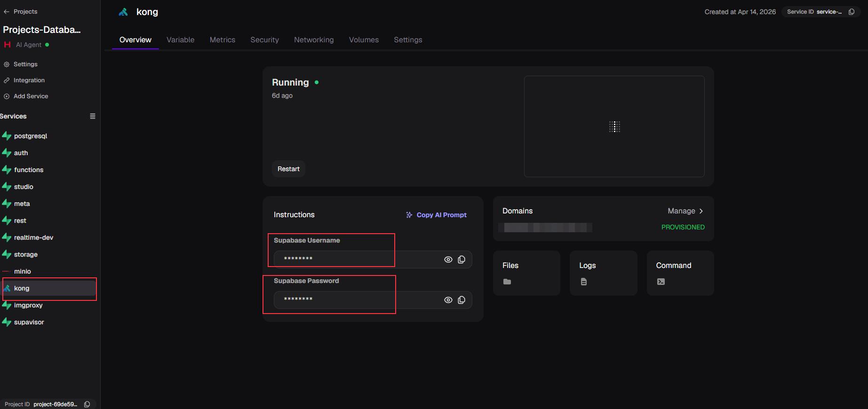
Task: Open the Files folder icon
Action: pyautogui.click(x=507, y=282)
